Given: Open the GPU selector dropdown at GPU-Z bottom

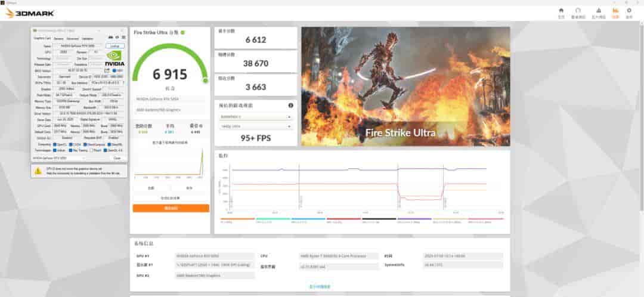Looking at the screenshot, I should (59, 158).
